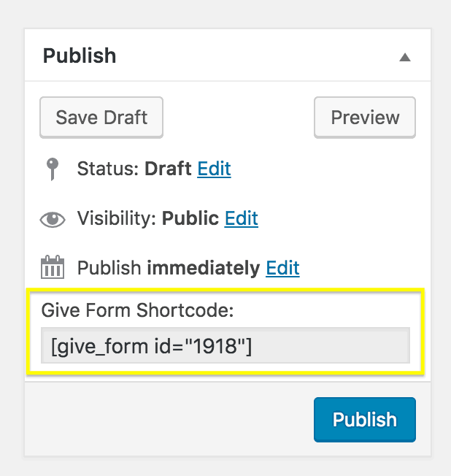Click the Visibility: label text
This screenshot has width=451, height=476.
[117, 218]
